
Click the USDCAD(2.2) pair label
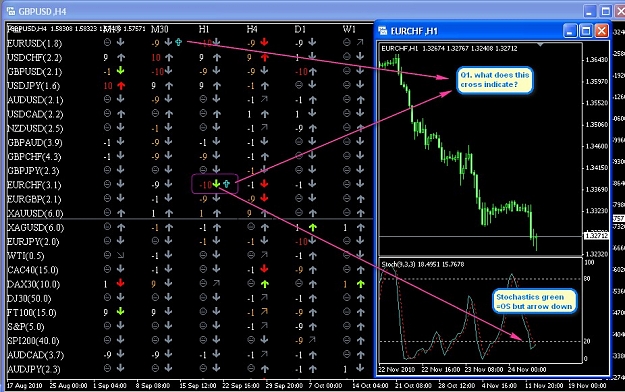(x=35, y=114)
